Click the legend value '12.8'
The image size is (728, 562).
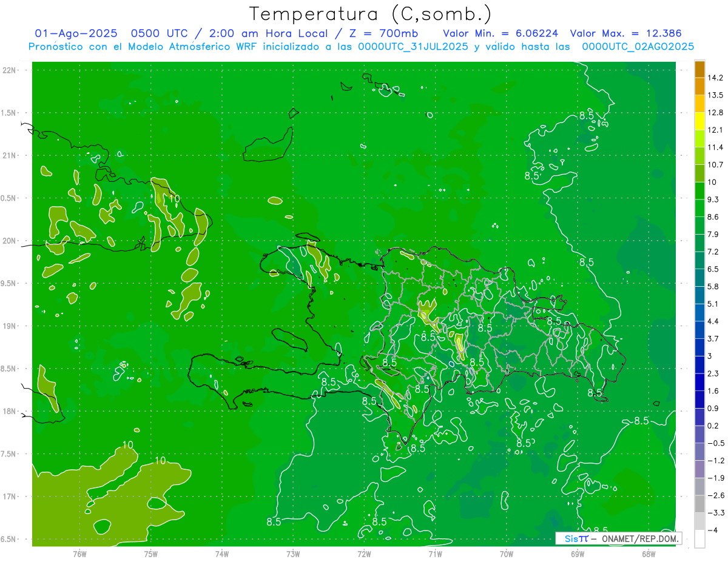[715, 113]
